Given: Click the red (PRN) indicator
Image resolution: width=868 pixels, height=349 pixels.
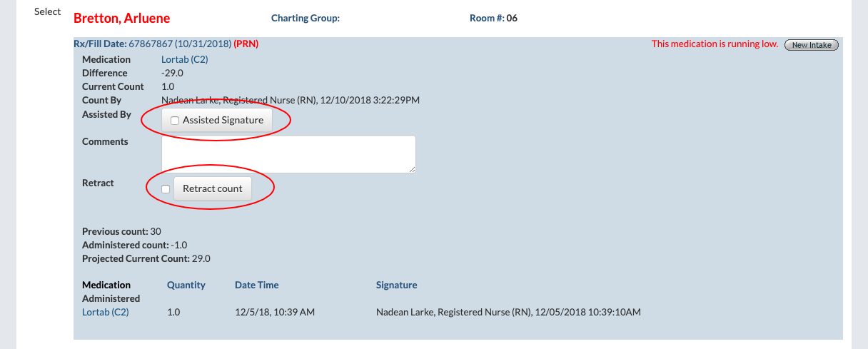Looking at the screenshot, I should click(246, 44).
